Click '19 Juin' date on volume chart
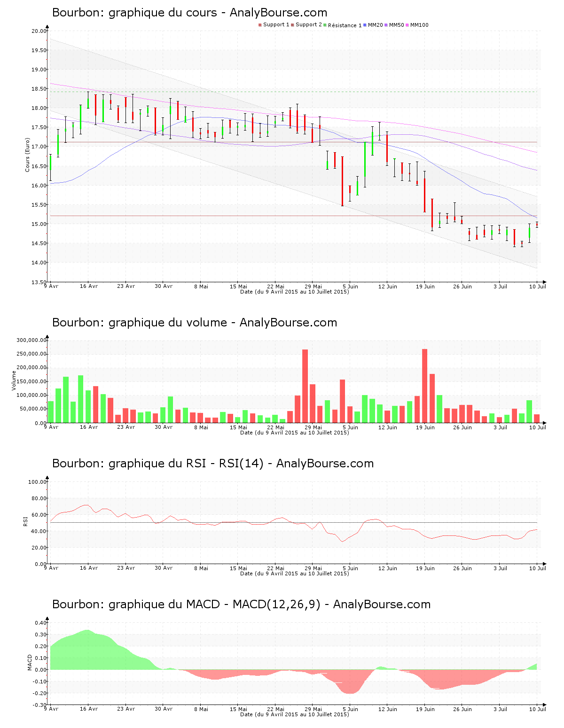564x728 pixels. click(425, 427)
